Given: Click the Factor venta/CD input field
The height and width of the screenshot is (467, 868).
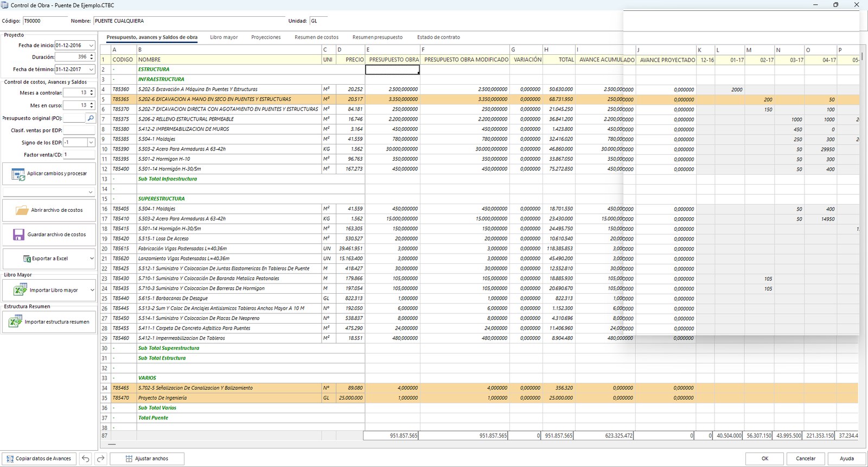Looking at the screenshot, I should (79, 155).
